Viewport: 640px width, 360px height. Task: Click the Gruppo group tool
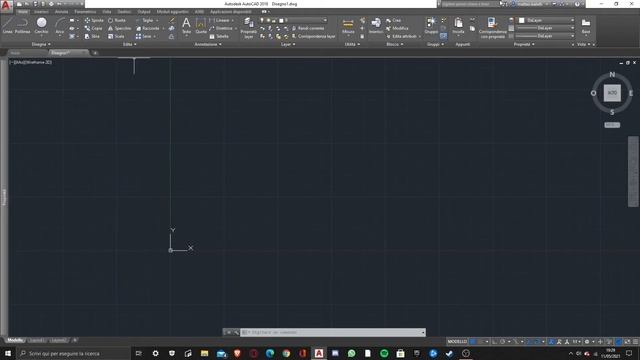tap(431, 25)
